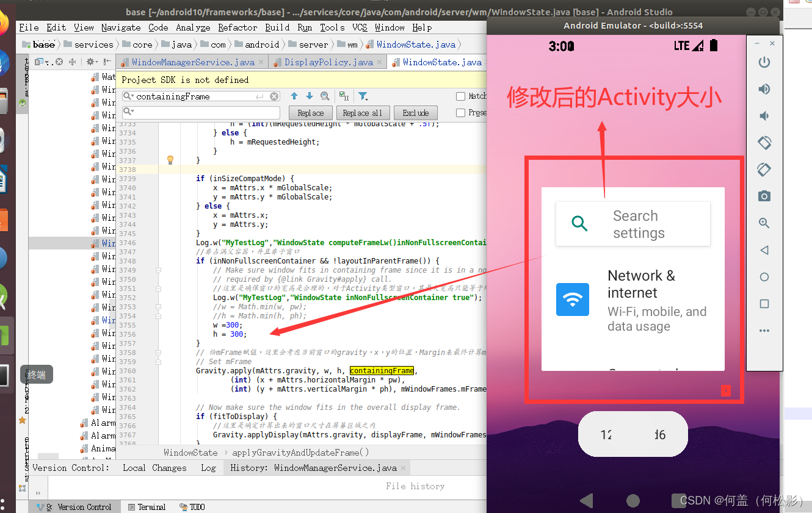Switch to the DisplayPolicy.java tab
The image size is (812, 513).
pyautogui.click(x=327, y=62)
